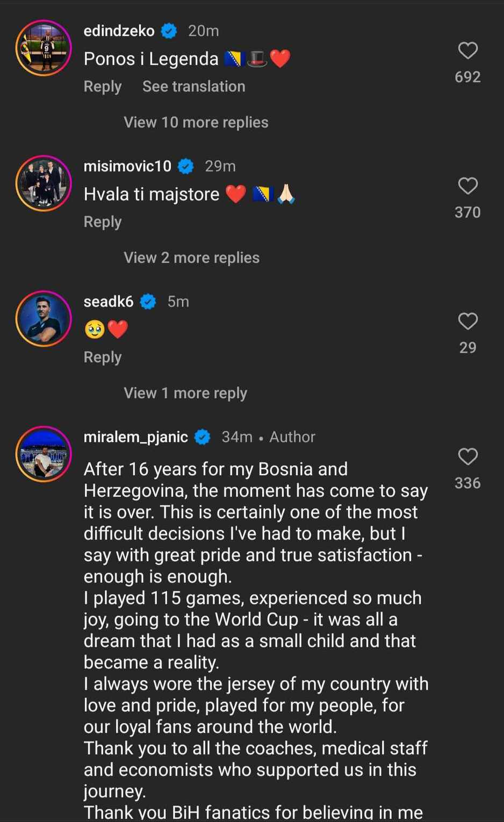Open misimovic10's profile picture
The image size is (504, 822).
click(x=44, y=184)
